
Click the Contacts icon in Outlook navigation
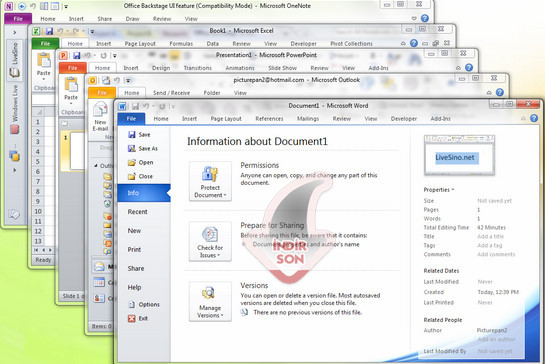(99, 298)
